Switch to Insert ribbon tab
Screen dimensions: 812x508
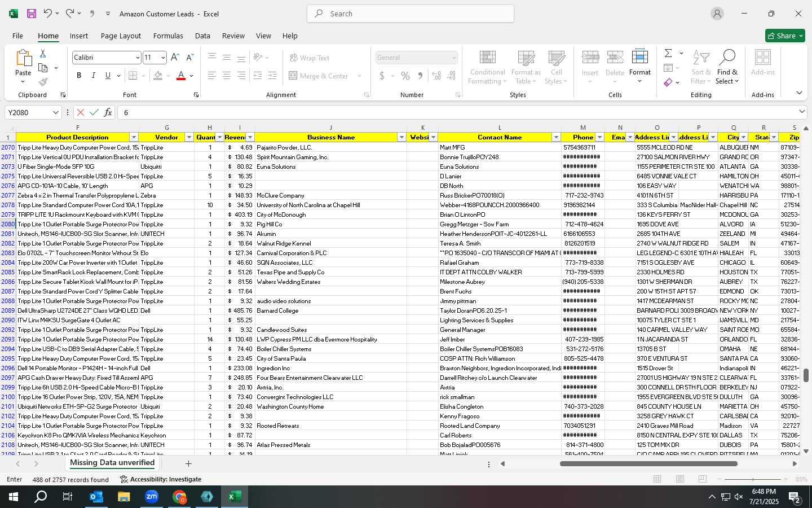79,36
